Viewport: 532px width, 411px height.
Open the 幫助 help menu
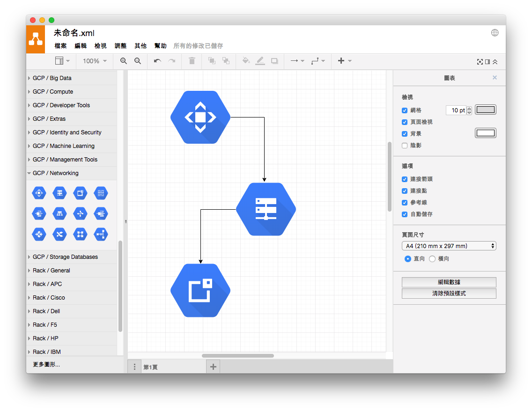(x=161, y=46)
